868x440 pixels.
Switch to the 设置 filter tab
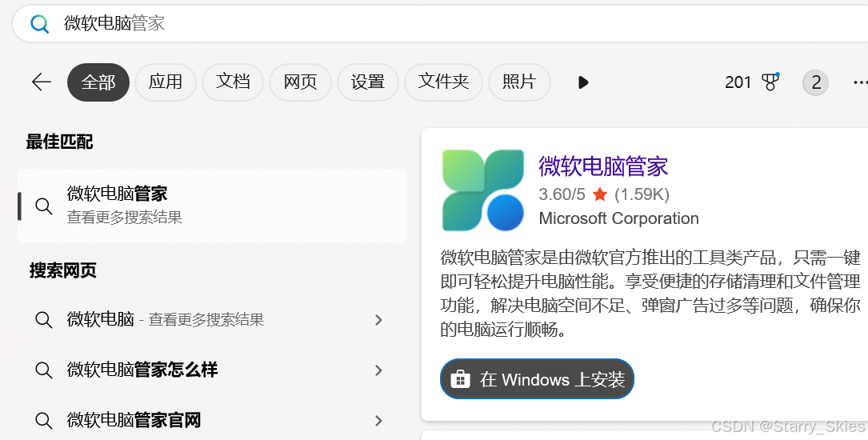[x=367, y=82]
